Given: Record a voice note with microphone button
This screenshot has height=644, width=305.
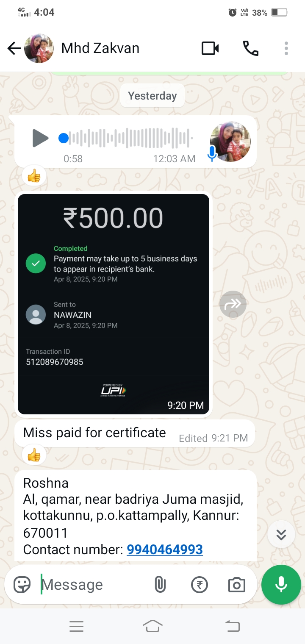Looking at the screenshot, I should pyautogui.click(x=281, y=585).
